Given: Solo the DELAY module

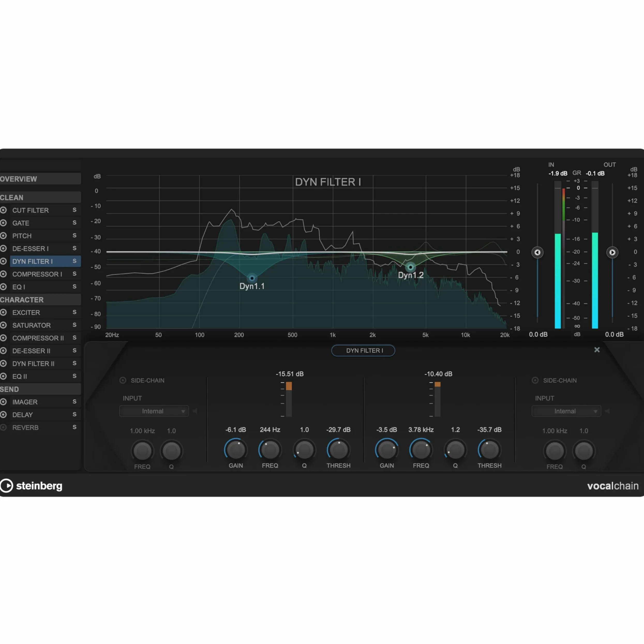Looking at the screenshot, I should pos(74,414).
